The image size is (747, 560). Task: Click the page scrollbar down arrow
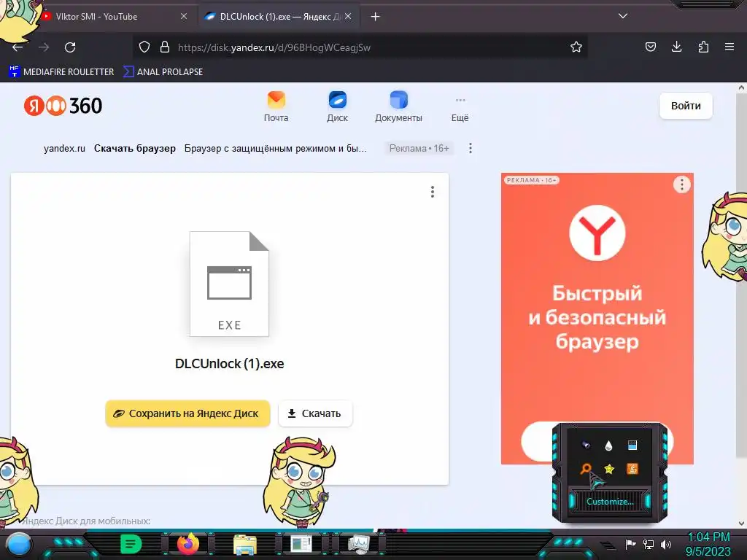(x=741, y=524)
